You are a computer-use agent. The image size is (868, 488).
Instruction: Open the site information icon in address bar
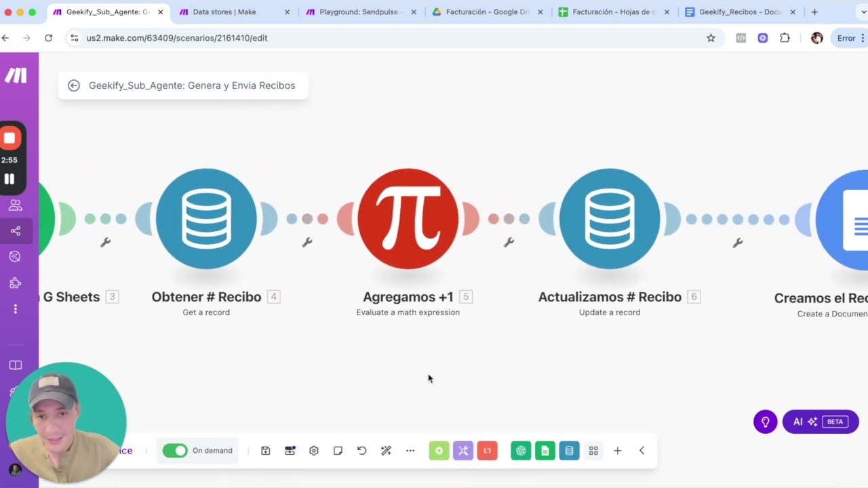[x=75, y=38]
